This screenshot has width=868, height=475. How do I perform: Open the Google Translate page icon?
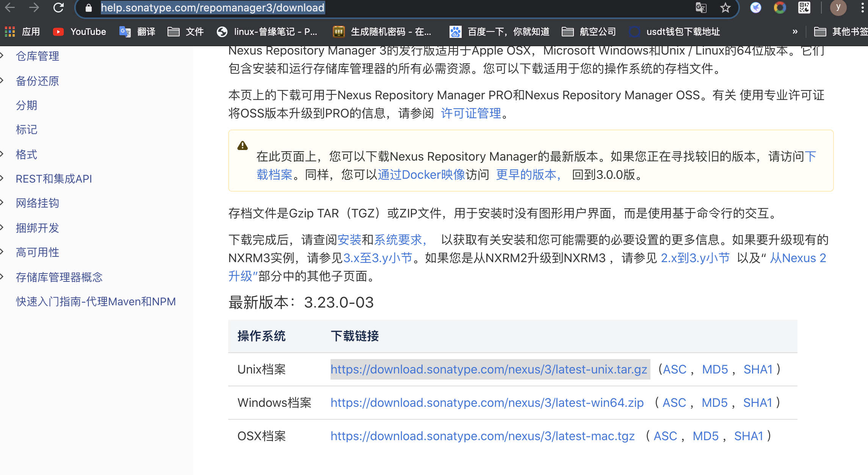[x=701, y=8]
